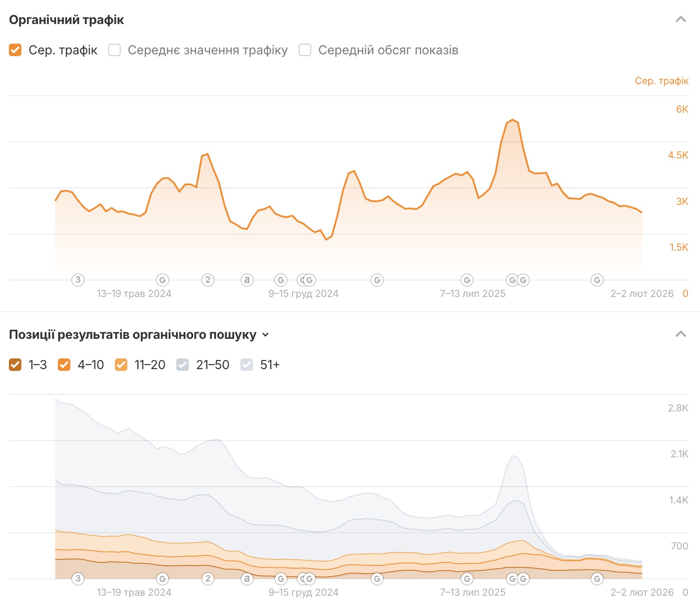Hide the 21–50 positions series
The width and height of the screenshot is (700, 610).
pyautogui.click(x=183, y=365)
